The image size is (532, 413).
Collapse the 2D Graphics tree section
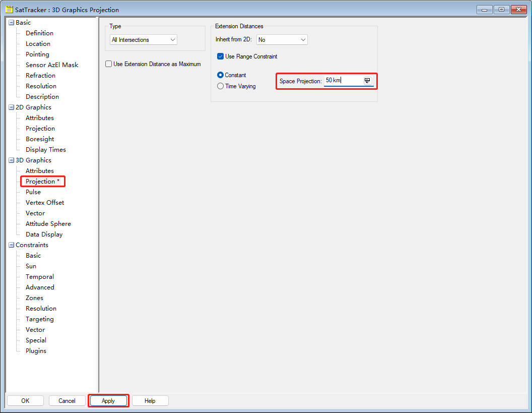(11, 107)
